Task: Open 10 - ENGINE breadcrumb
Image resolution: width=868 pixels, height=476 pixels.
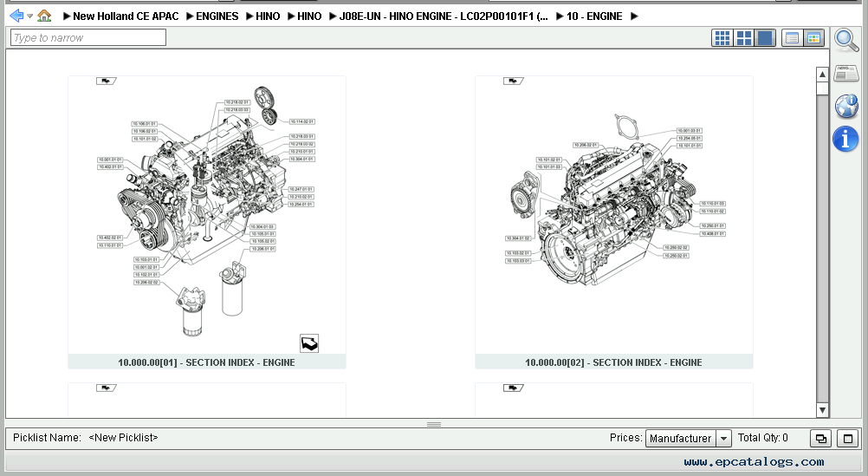Action: point(594,16)
